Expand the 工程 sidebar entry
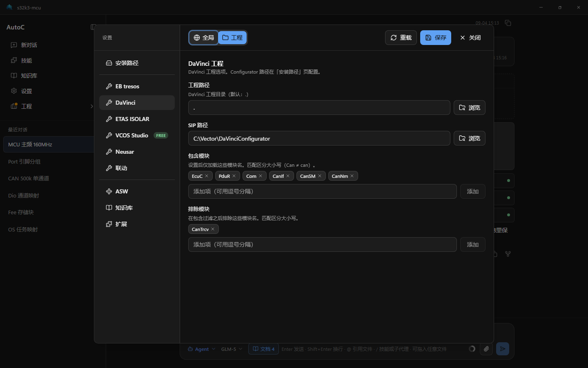588x368 pixels. (91, 106)
